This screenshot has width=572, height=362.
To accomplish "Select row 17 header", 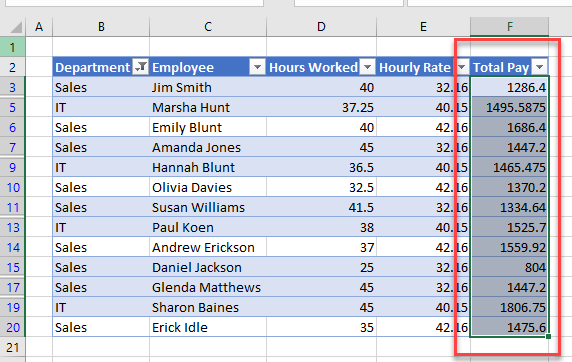I will (12, 287).
